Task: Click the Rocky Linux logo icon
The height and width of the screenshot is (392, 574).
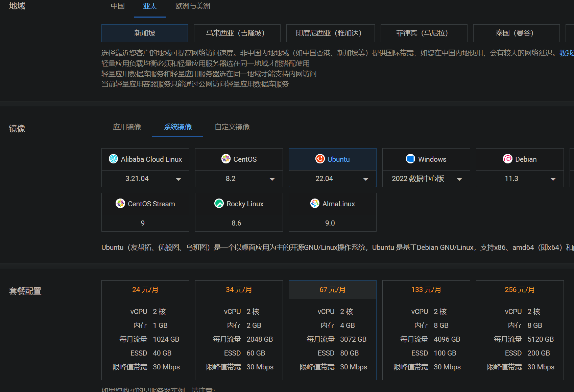Action: click(x=219, y=203)
